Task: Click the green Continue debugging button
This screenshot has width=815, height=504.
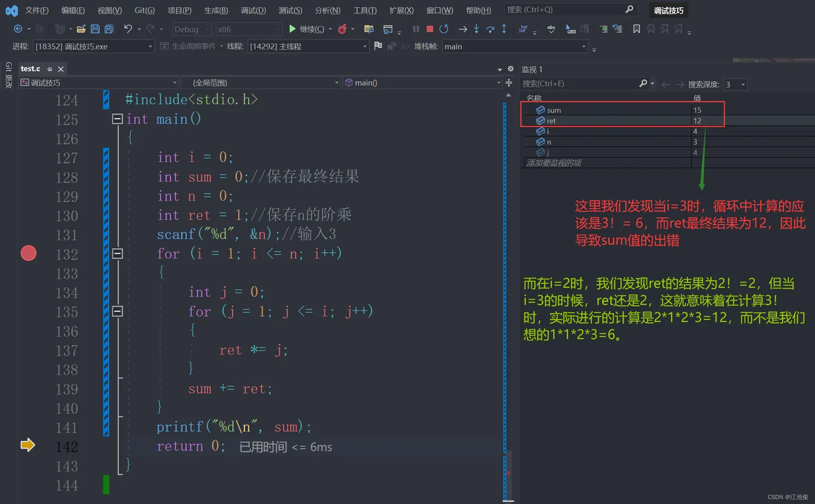Action: (x=307, y=29)
